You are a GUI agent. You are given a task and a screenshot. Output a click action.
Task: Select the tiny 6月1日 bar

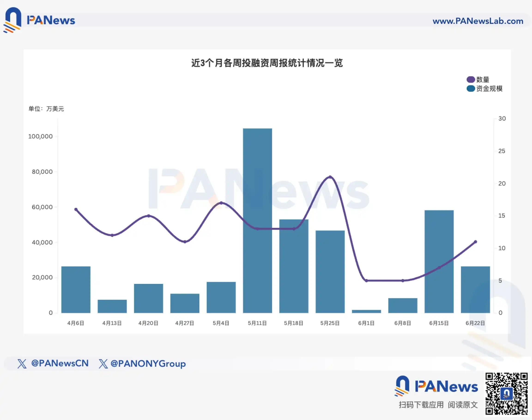pyautogui.click(x=366, y=312)
